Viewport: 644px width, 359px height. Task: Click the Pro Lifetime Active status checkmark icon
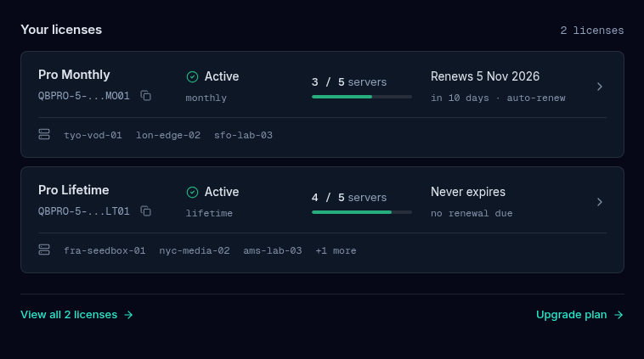[x=192, y=192]
